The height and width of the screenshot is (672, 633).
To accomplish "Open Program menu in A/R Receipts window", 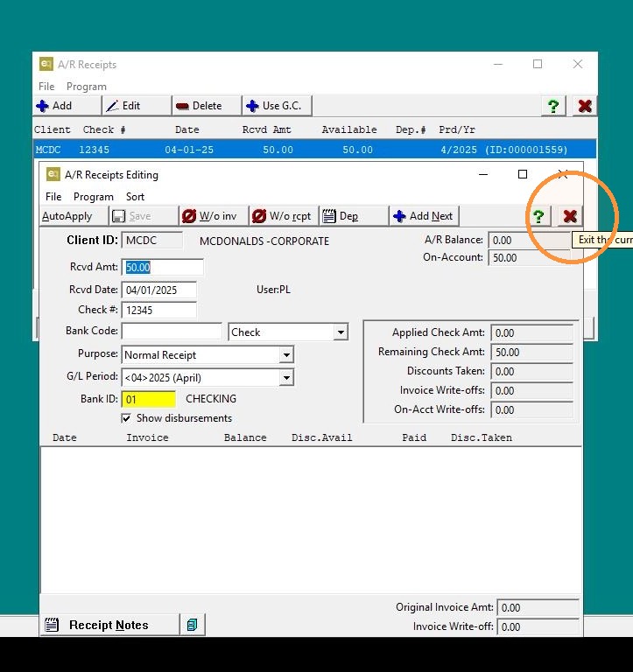I will pyautogui.click(x=86, y=87).
